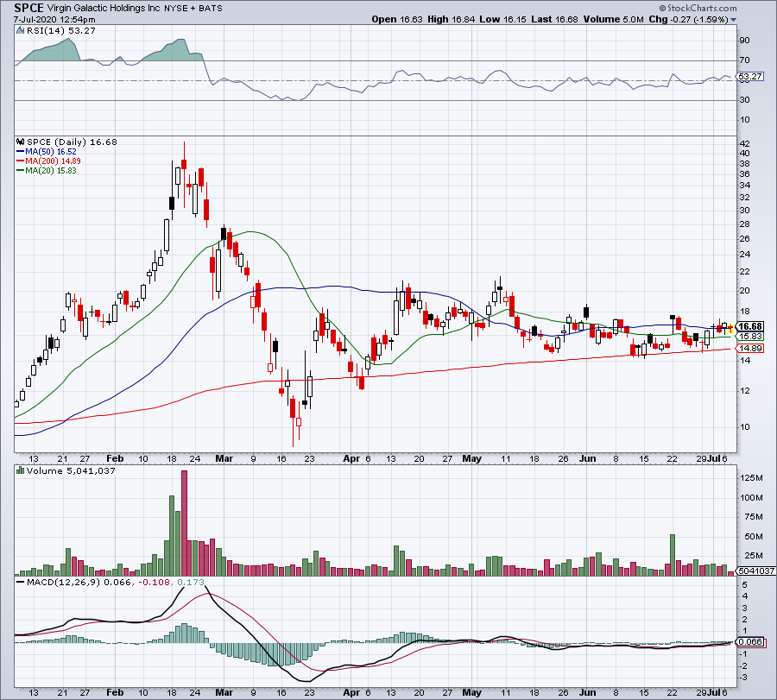Click the Low 16.15 value in header

502,19
